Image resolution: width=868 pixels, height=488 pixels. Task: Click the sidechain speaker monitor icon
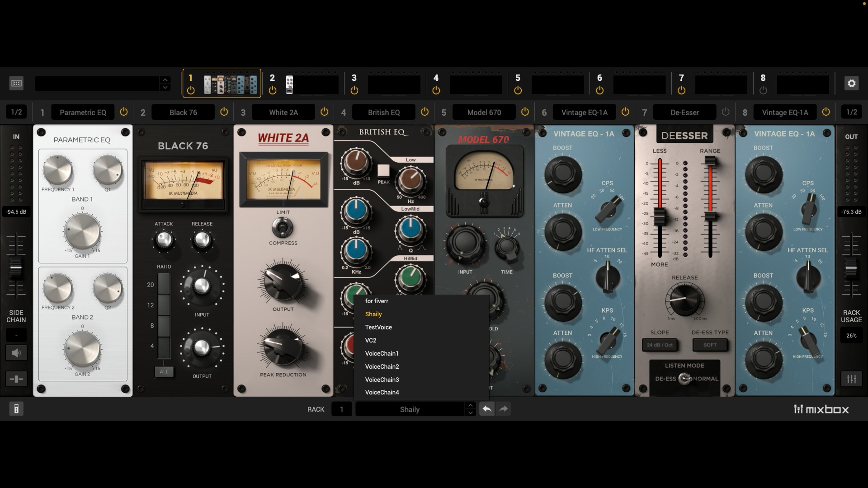16,353
